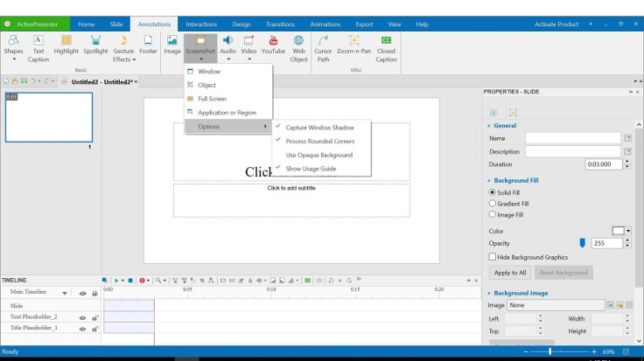The width and height of the screenshot is (644, 361).
Task: Click the Reset Background button
Action: [x=563, y=273]
